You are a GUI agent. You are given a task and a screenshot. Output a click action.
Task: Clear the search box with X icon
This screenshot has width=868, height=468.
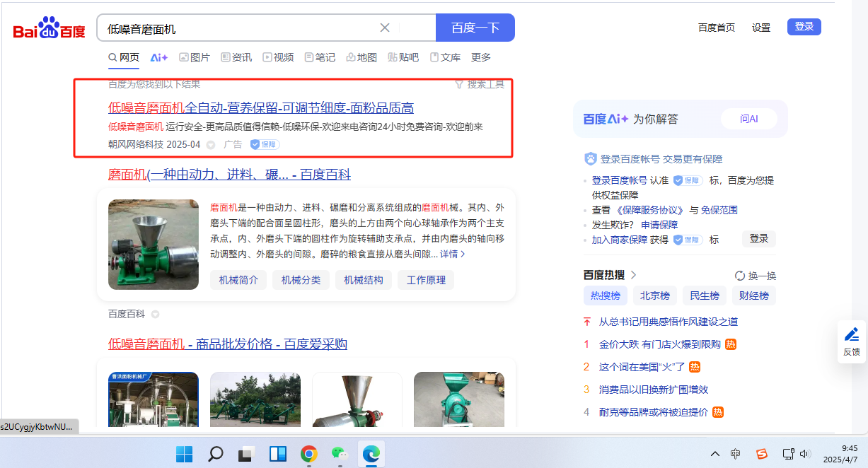tap(385, 28)
